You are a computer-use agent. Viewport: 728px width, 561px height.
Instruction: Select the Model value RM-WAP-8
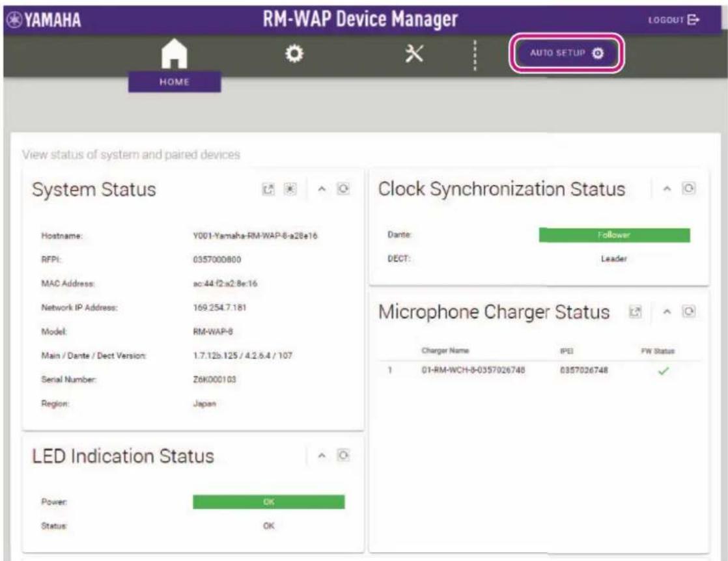point(213,331)
